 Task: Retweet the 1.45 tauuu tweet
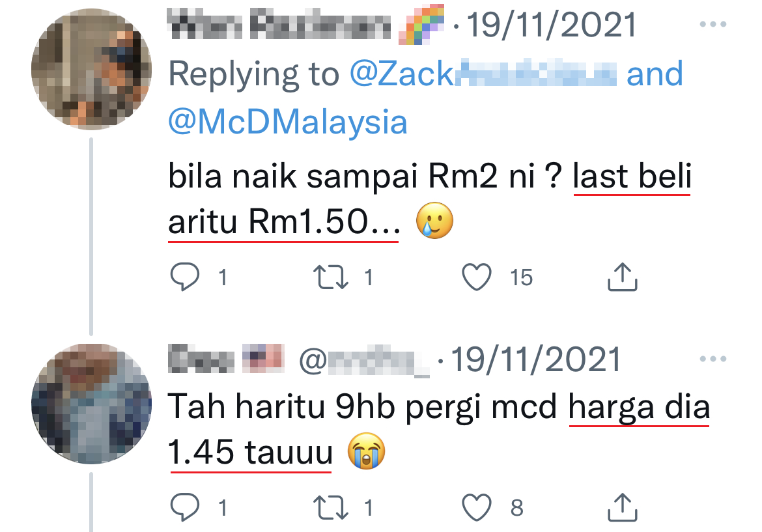tap(330, 507)
